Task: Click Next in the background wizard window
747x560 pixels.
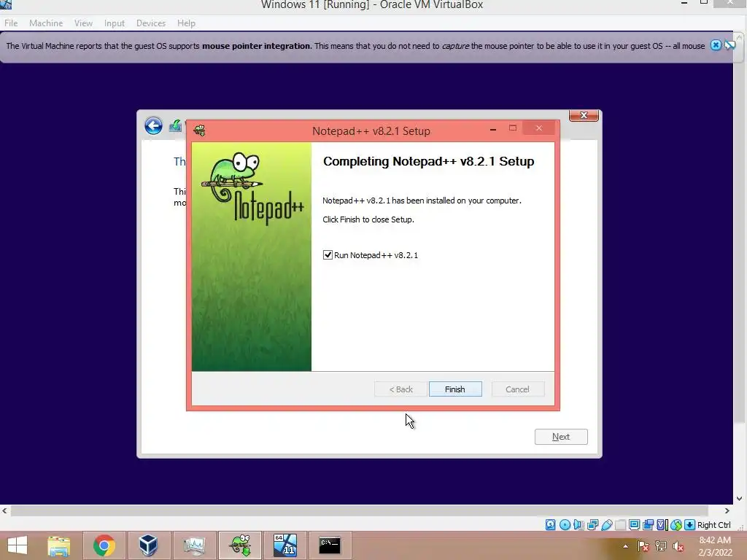Action: click(x=561, y=437)
